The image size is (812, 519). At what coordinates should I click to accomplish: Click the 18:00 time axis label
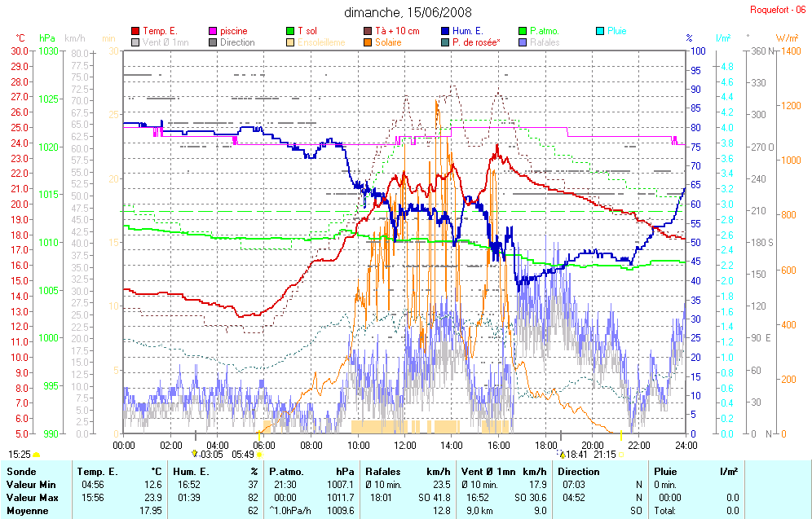point(545,445)
